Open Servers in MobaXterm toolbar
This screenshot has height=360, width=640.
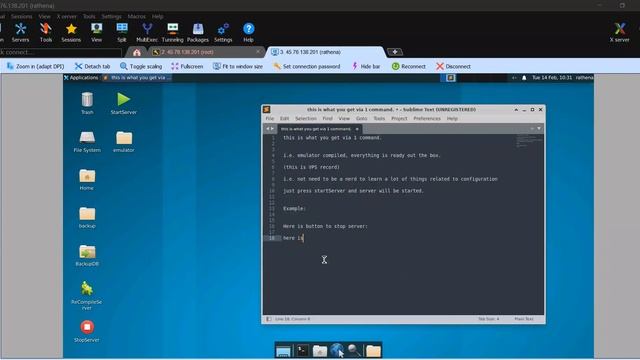[20, 32]
